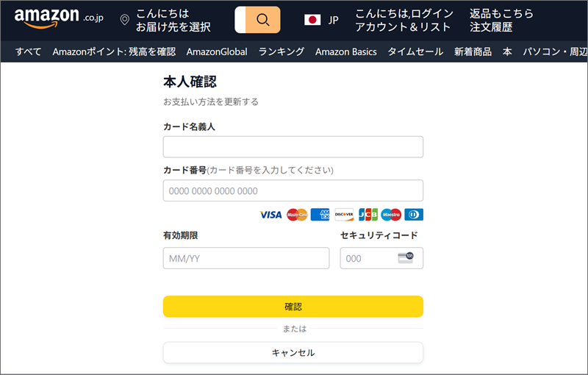The width and height of the screenshot is (588, 375).
Task: Click the yellow 確認 button
Action: point(293,307)
